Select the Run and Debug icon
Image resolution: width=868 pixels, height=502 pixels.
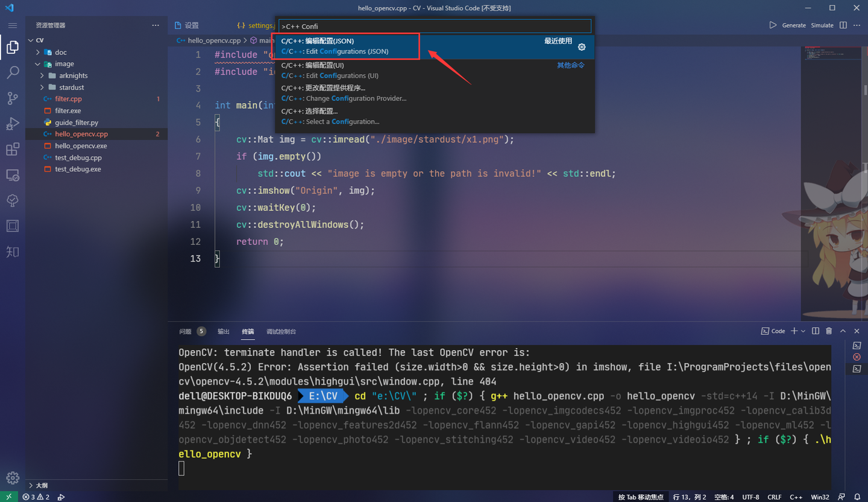pyautogui.click(x=12, y=123)
